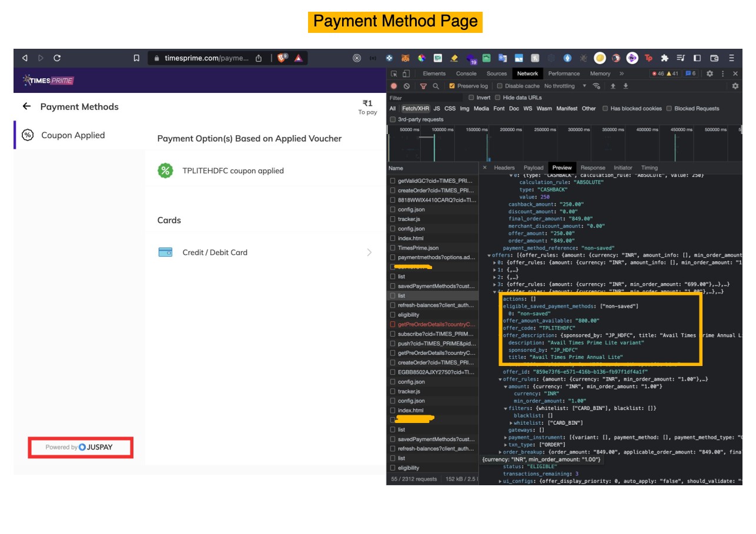Open the browser hamburger menu
The height and width of the screenshot is (534, 756).
(731, 58)
